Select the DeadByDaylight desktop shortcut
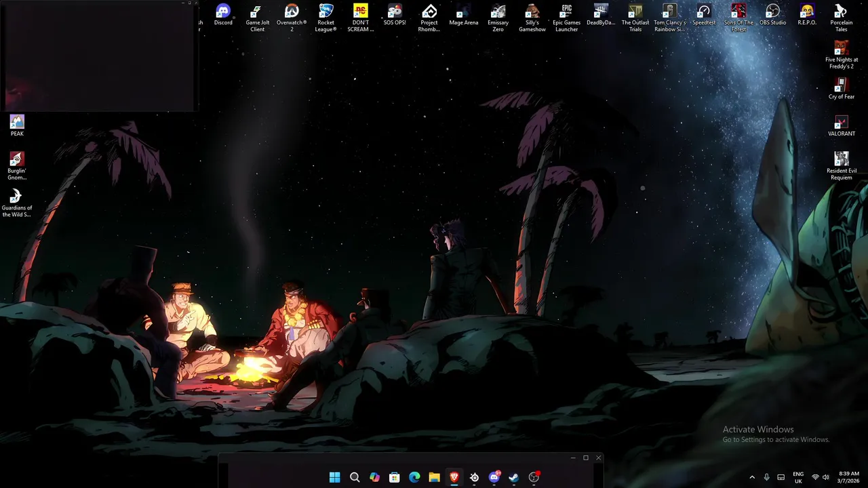Screen dimensions: 868x488 (x=601, y=15)
